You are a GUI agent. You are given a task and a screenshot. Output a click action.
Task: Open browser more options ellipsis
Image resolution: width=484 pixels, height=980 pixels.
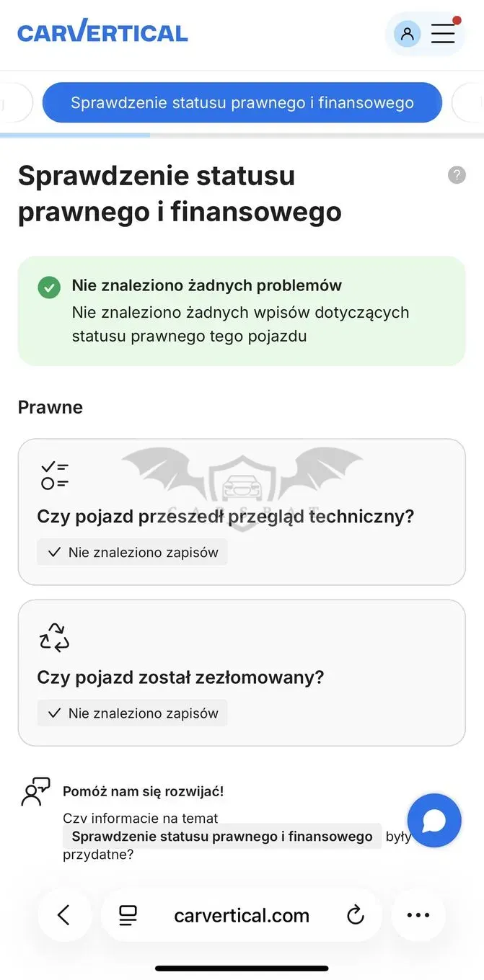[x=418, y=915]
